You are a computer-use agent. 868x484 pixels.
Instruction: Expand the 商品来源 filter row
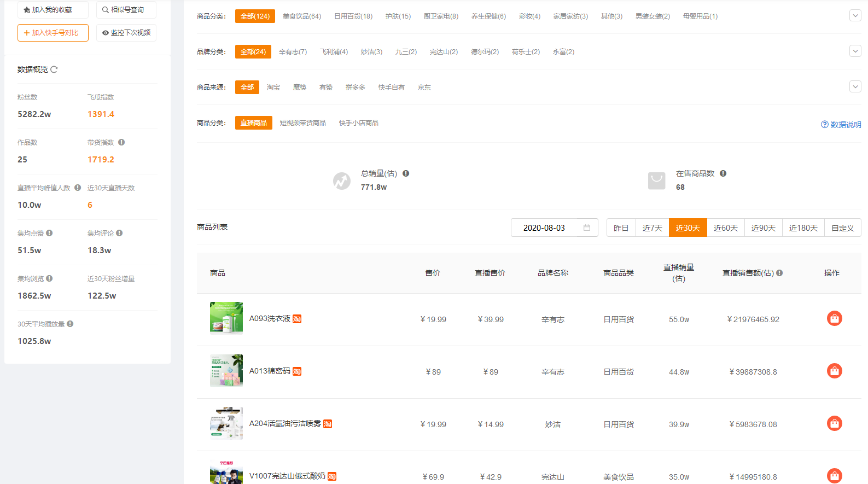pos(855,87)
